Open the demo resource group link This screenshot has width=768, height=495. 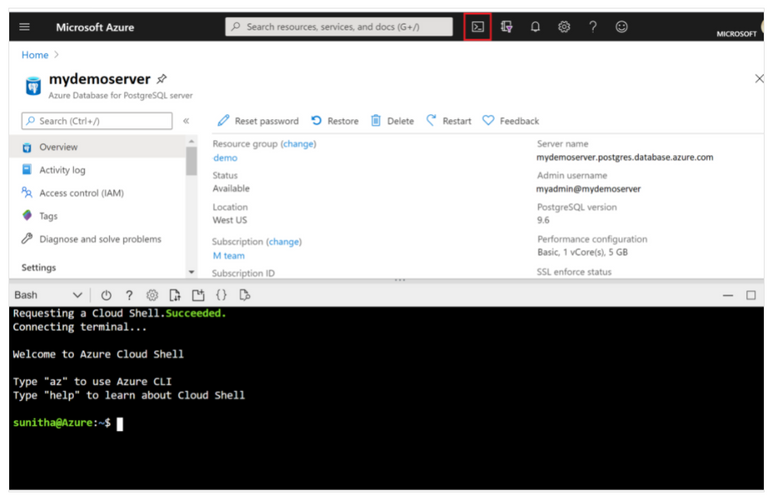point(225,158)
